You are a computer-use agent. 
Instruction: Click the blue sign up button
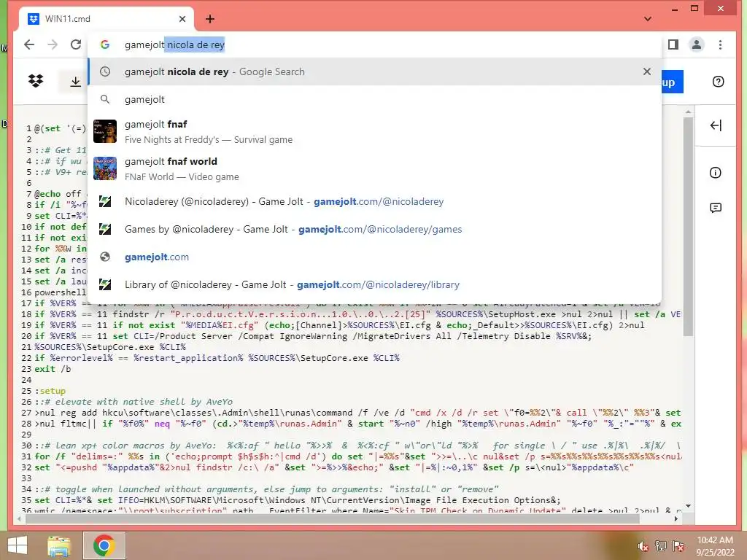tap(672, 82)
